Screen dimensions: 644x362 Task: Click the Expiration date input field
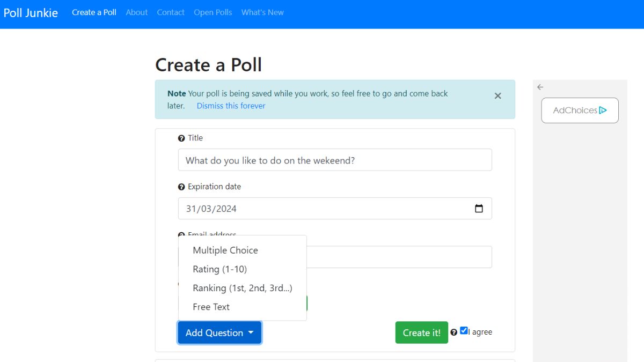pos(322,209)
